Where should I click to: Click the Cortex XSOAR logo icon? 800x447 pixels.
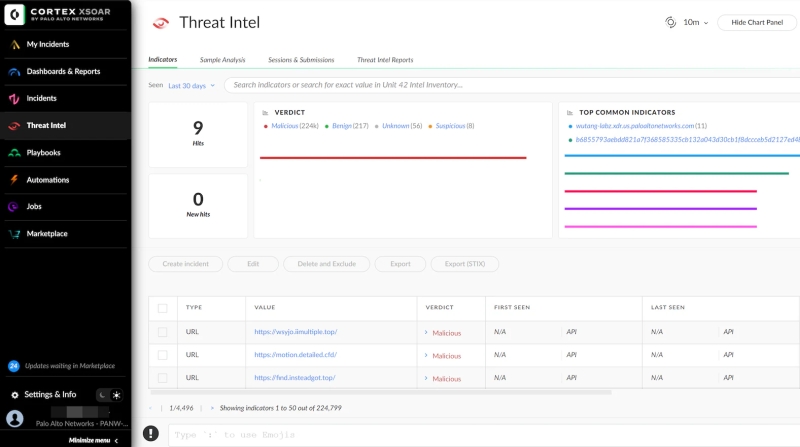coord(15,14)
